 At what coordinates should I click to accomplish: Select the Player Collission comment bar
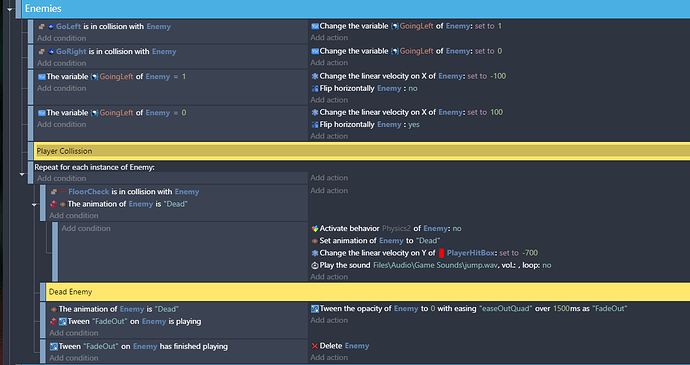point(362,151)
